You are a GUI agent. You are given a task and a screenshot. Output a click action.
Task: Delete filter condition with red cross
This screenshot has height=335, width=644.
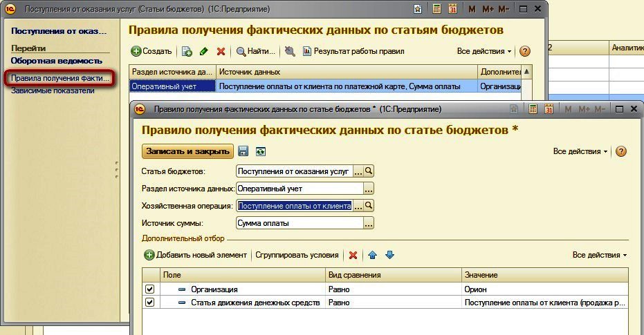353,255
